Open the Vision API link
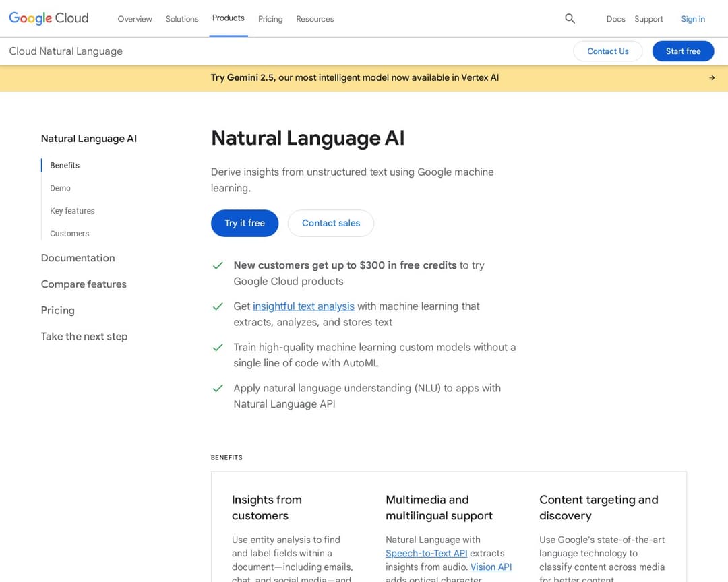The height and width of the screenshot is (582, 728). click(491, 567)
